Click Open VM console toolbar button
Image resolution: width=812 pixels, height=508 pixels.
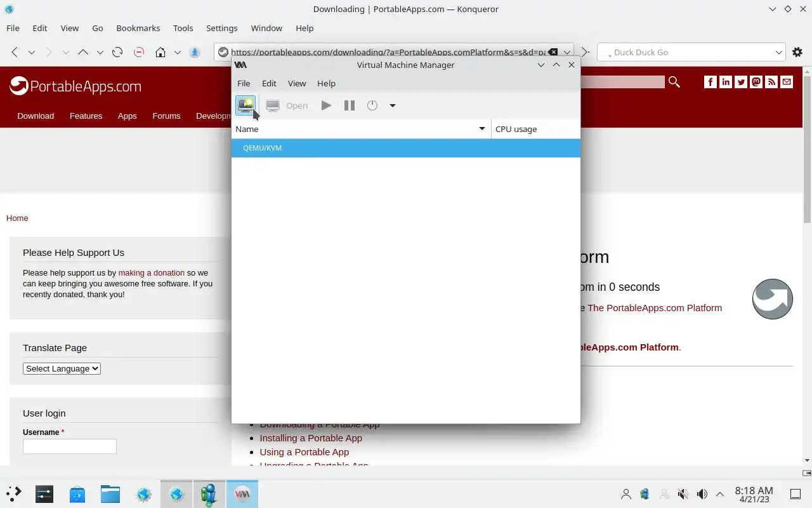coord(287,105)
